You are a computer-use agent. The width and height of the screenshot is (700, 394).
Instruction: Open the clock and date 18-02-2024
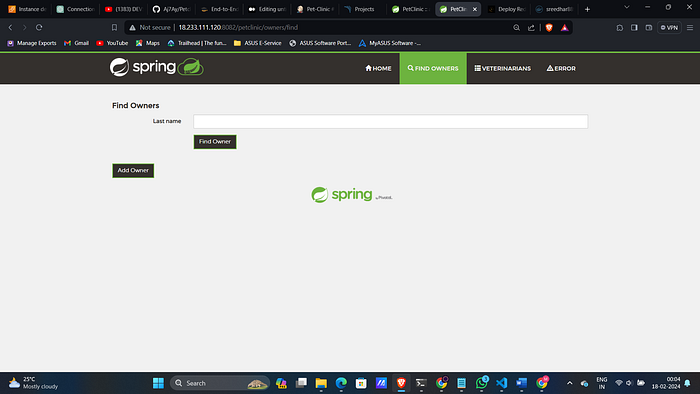(666, 383)
